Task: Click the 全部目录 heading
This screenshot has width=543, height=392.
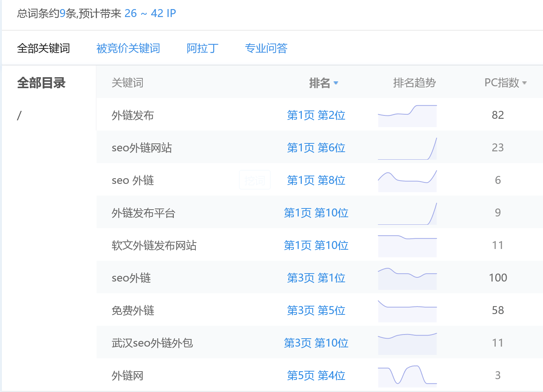Action: tap(41, 83)
